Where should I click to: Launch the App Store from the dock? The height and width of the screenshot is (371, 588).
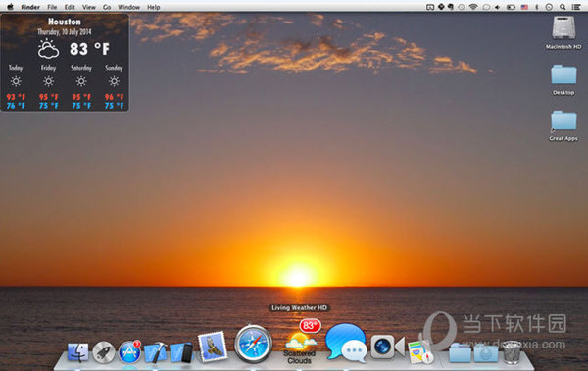click(x=129, y=352)
